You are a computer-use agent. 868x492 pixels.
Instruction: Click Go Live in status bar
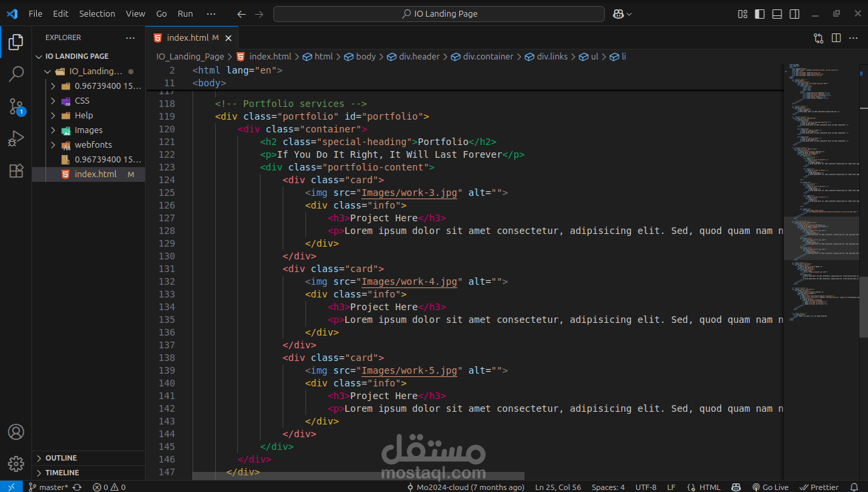[x=770, y=487]
